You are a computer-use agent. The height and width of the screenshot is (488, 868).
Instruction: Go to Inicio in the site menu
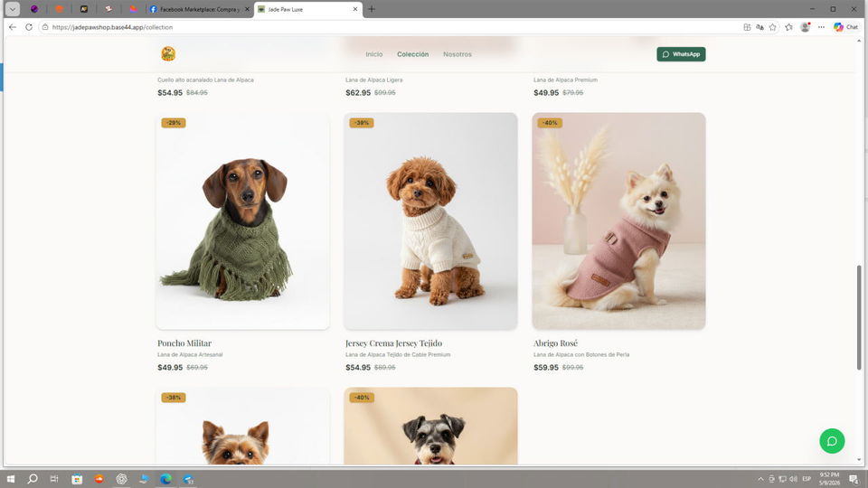click(x=373, y=54)
